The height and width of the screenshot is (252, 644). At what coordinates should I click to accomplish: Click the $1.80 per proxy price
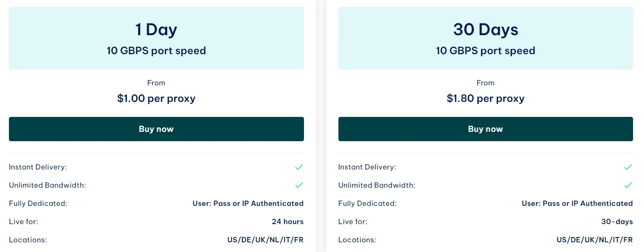485,98
